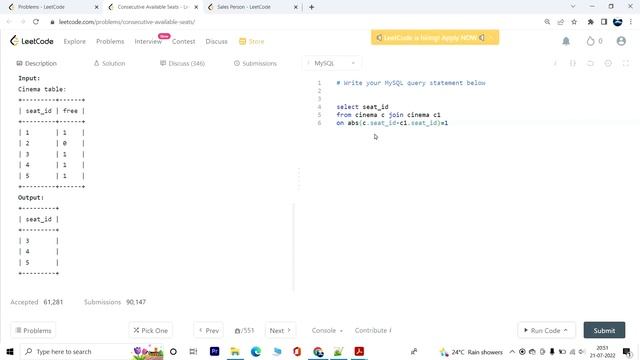Viewport: 640px width, 360px height.
Task: Expand the Console panel
Action: (327, 330)
